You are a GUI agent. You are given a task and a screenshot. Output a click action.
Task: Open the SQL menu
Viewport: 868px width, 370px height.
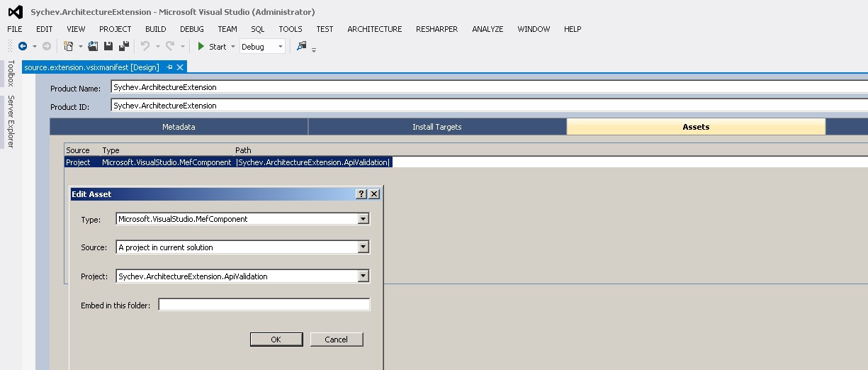click(x=258, y=29)
